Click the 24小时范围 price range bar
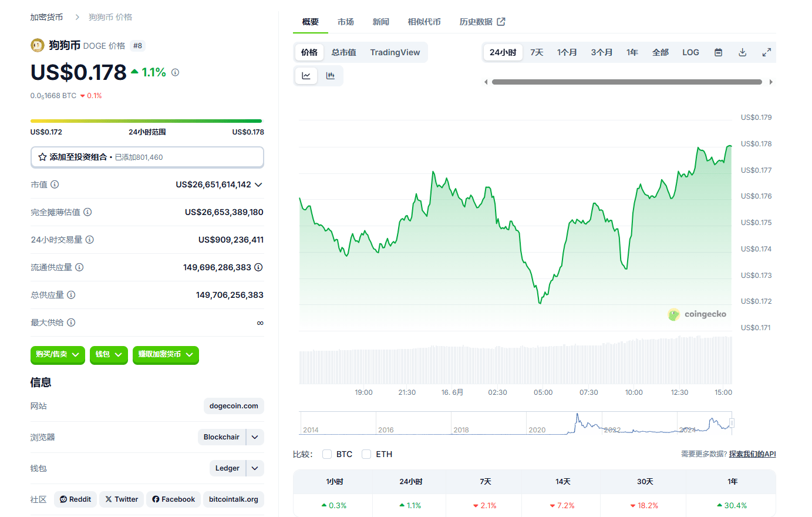The image size is (812, 517). click(146, 121)
